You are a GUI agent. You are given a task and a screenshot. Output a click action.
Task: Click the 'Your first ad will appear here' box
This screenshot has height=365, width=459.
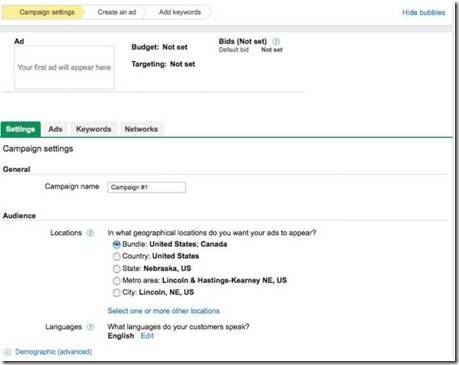64,67
